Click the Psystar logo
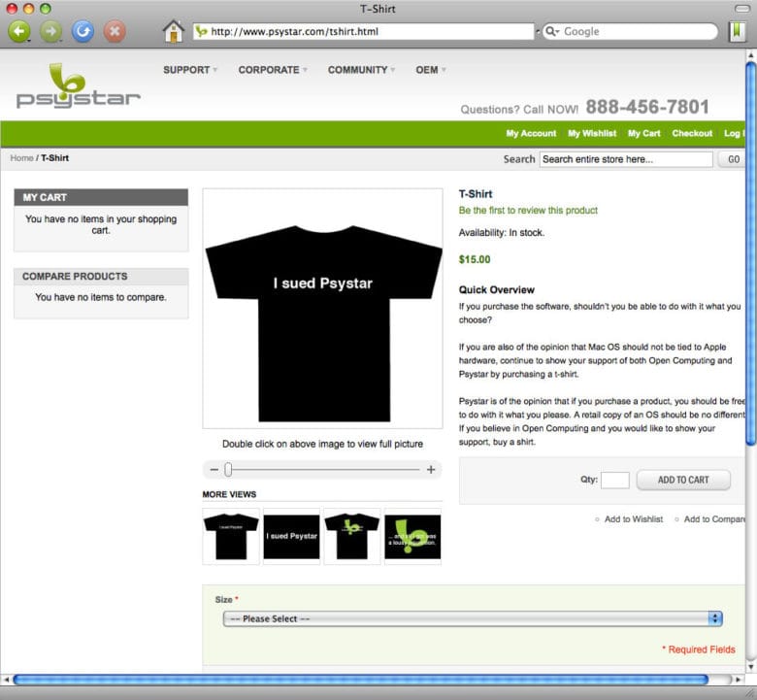The height and width of the screenshot is (700, 757). coord(79,86)
